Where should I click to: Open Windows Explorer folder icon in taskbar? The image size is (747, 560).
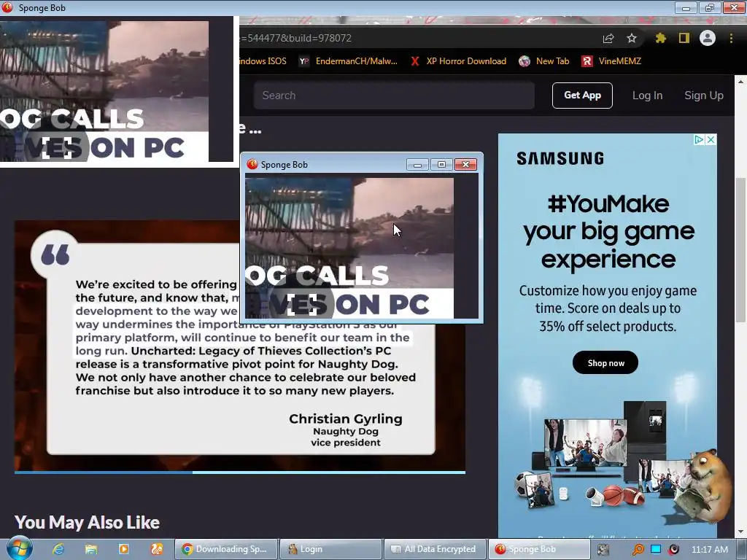pyautogui.click(x=91, y=549)
